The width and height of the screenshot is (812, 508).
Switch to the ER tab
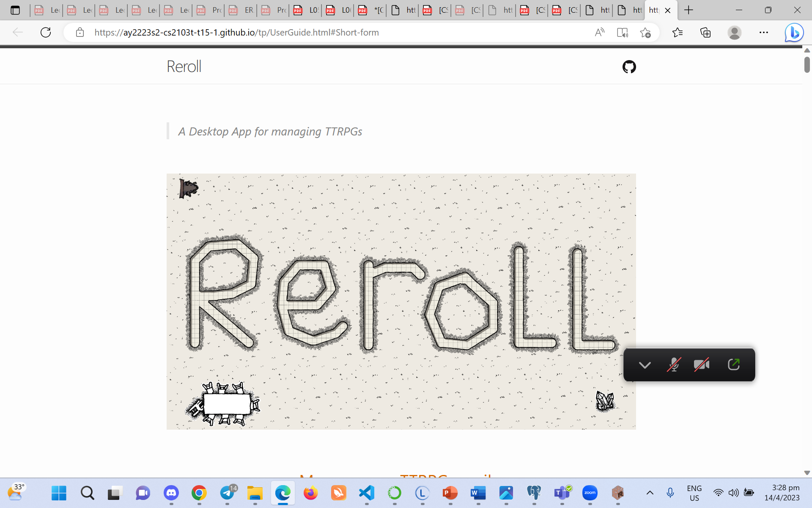[242, 10]
